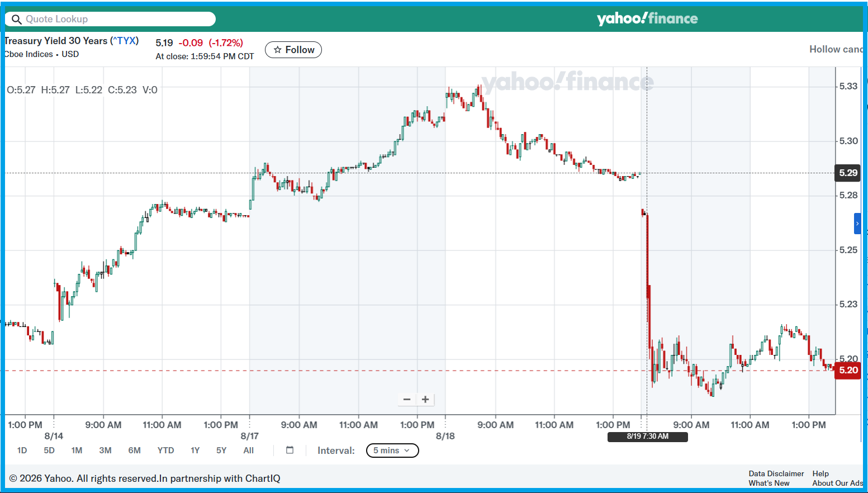Screen dimensions: 868x493
Task: Show the 5Y time range
Action: 221,451
